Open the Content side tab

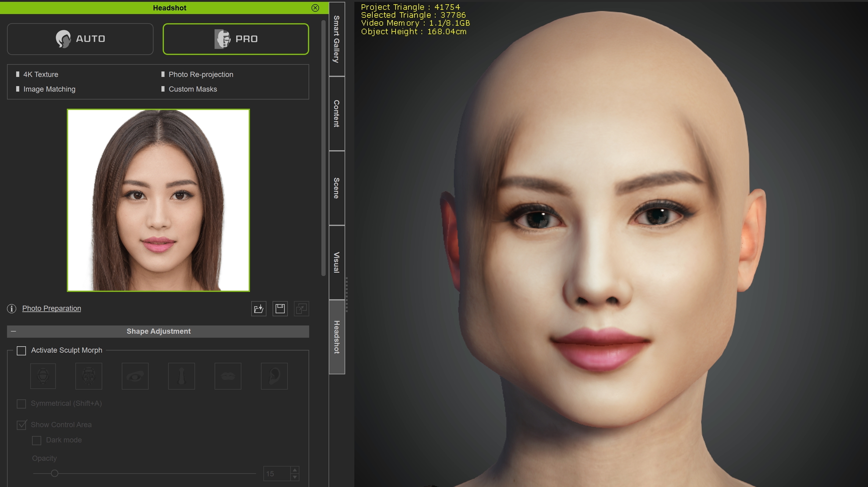(336, 114)
